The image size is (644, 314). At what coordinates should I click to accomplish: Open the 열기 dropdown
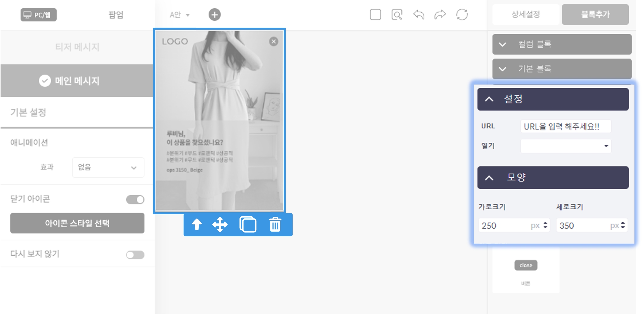(565, 146)
